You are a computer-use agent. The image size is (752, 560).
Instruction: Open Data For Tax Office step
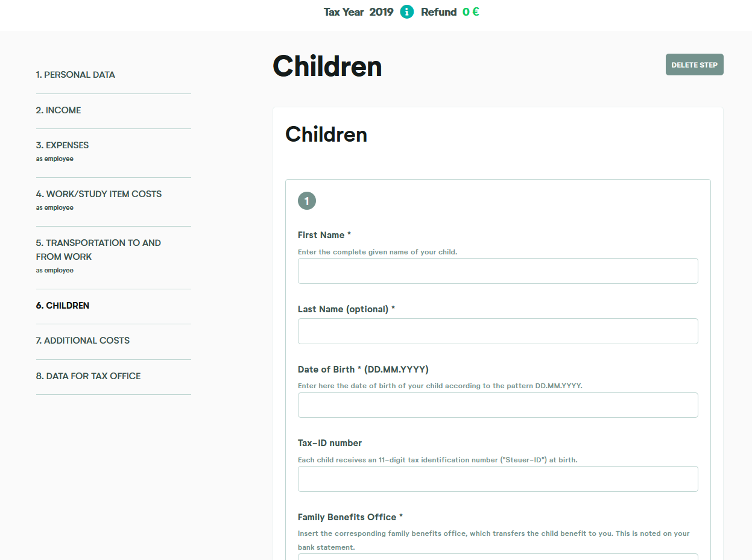tap(88, 376)
